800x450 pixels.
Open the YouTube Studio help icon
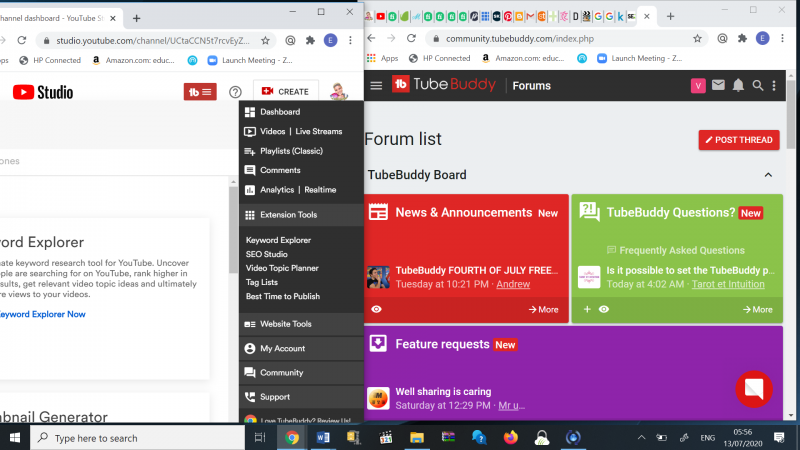coord(235,92)
